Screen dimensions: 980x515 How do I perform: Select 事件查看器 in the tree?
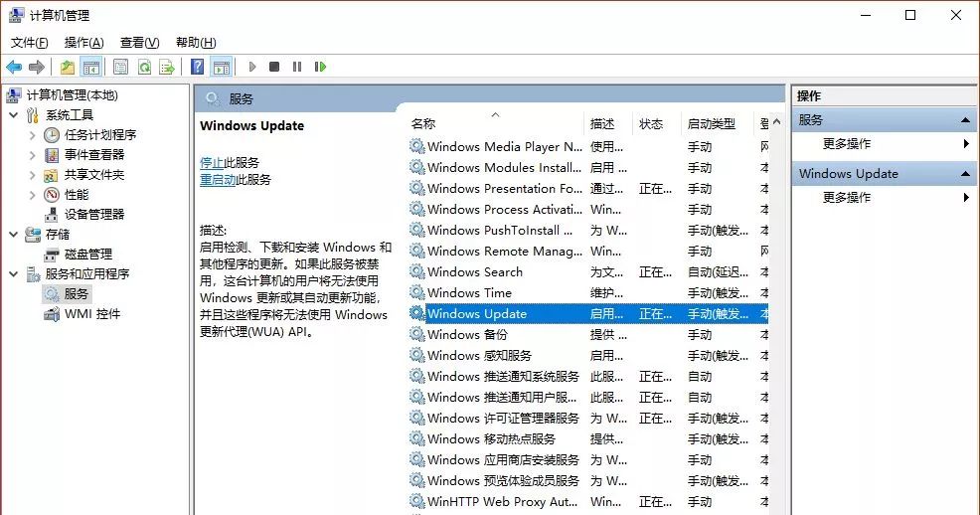94,154
